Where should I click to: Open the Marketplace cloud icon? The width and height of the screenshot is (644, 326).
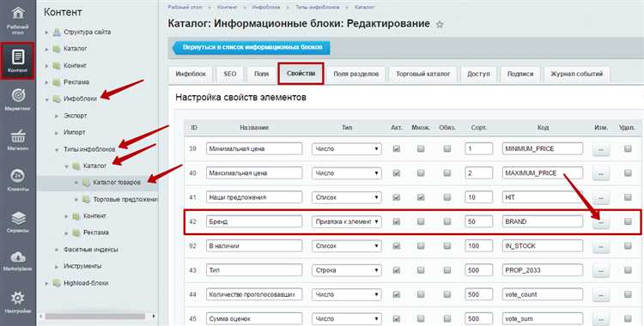(x=18, y=257)
